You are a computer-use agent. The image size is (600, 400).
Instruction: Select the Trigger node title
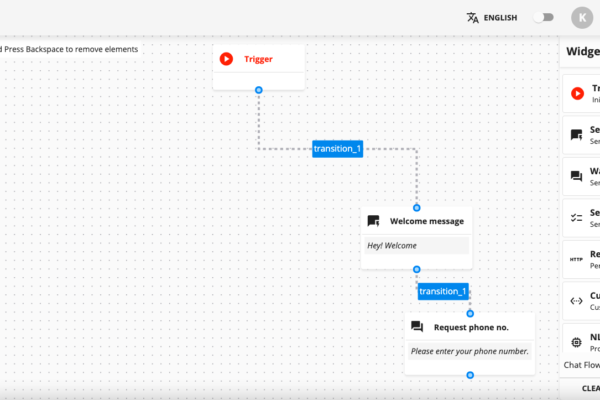coord(258,59)
